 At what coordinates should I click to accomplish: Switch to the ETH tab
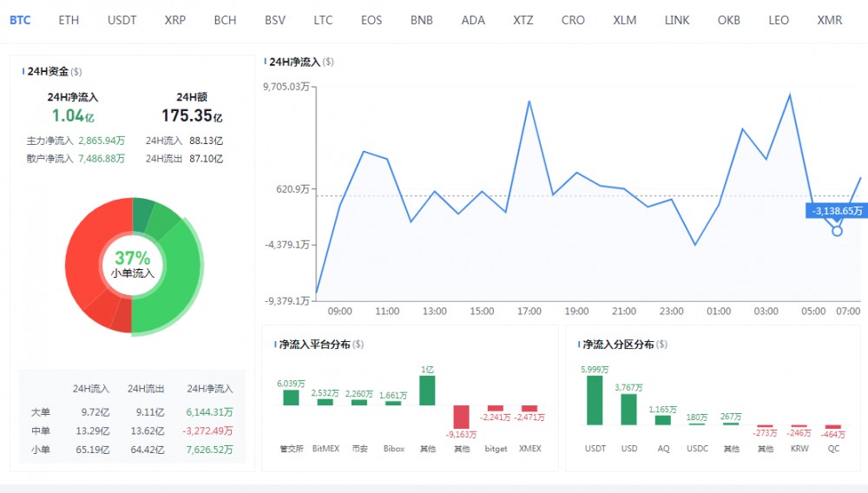(69, 20)
